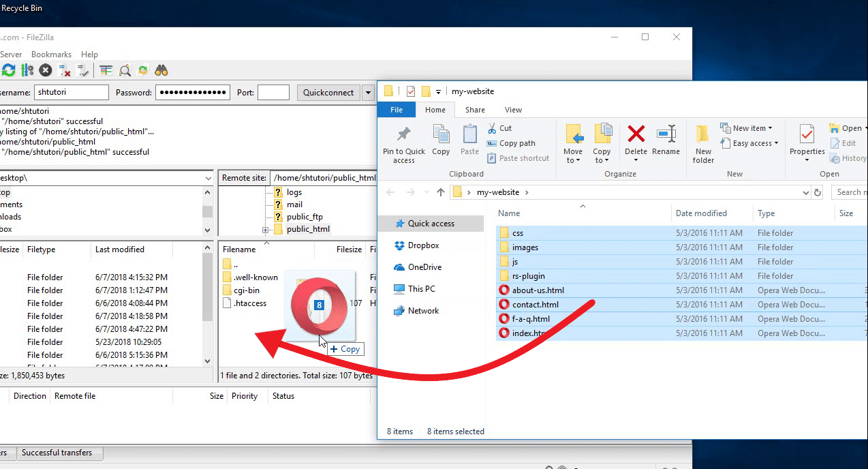Open the Server menu in FileZilla

(x=11, y=54)
